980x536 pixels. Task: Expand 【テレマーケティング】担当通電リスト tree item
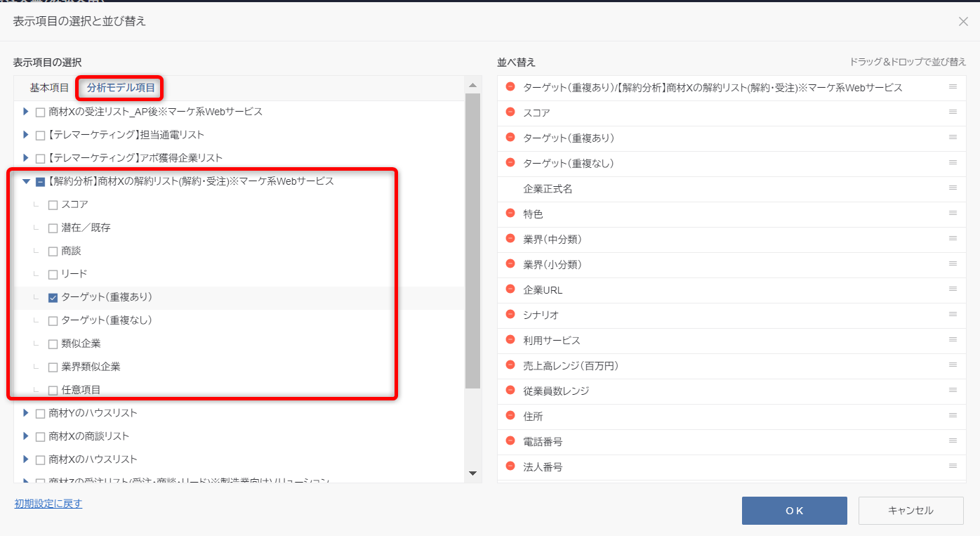point(26,135)
